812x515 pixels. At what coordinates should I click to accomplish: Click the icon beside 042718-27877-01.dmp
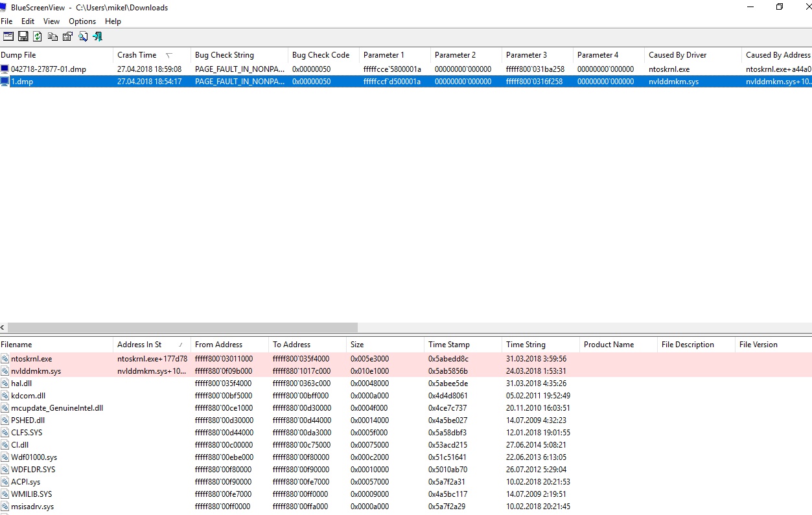pyautogui.click(x=5, y=69)
